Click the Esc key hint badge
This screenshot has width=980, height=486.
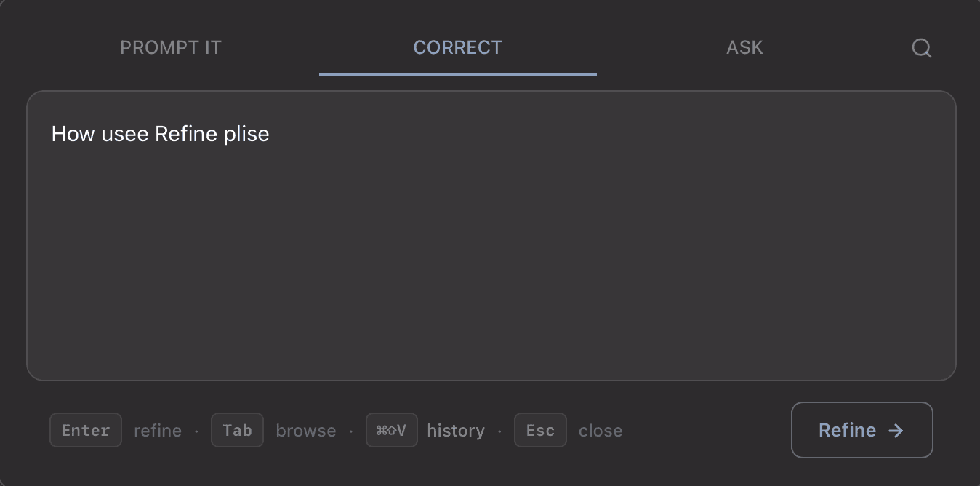[x=540, y=430]
